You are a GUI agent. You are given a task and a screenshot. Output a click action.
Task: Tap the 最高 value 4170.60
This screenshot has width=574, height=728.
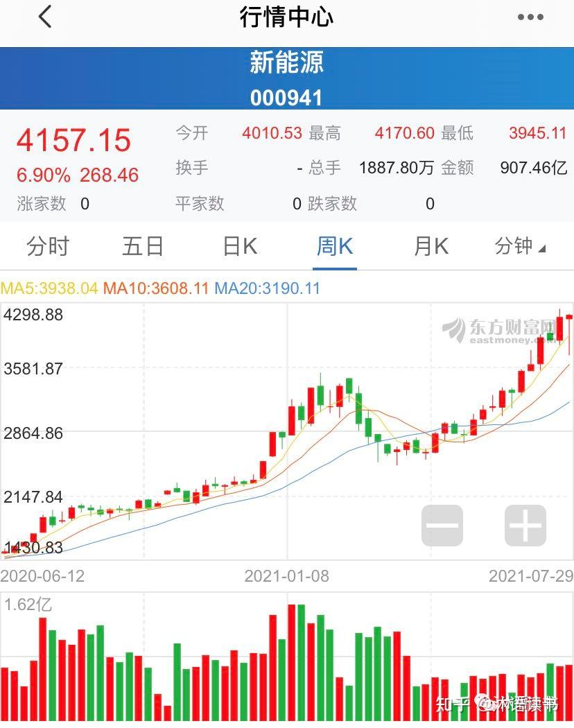tap(404, 133)
